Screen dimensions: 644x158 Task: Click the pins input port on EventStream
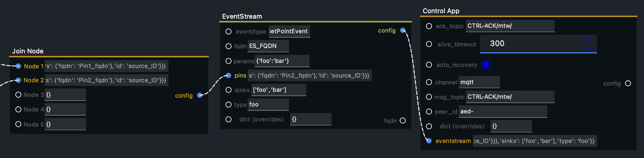tap(228, 75)
